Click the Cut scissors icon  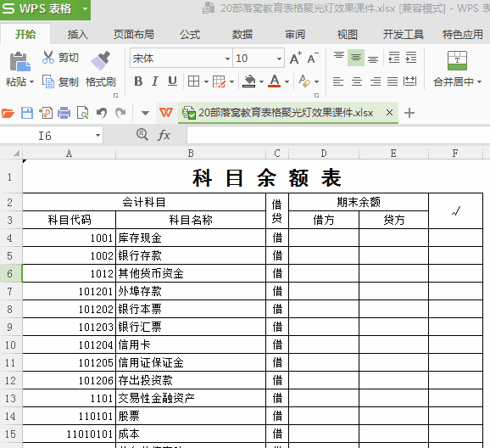coord(48,57)
